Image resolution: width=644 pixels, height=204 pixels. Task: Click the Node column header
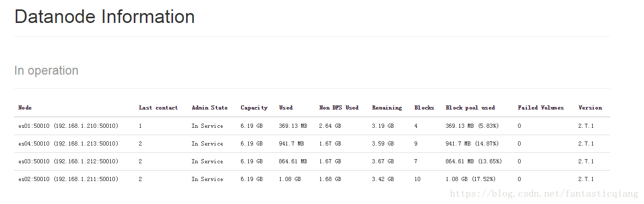click(25, 108)
